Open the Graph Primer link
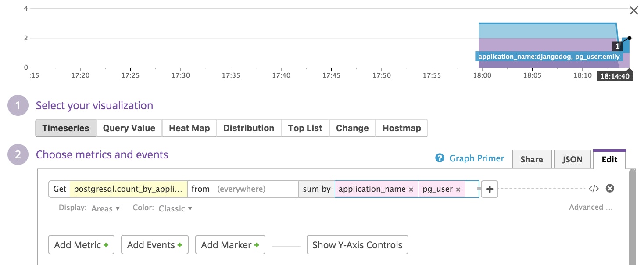Image resolution: width=644 pixels, height=265 pixels. point(476,158)
